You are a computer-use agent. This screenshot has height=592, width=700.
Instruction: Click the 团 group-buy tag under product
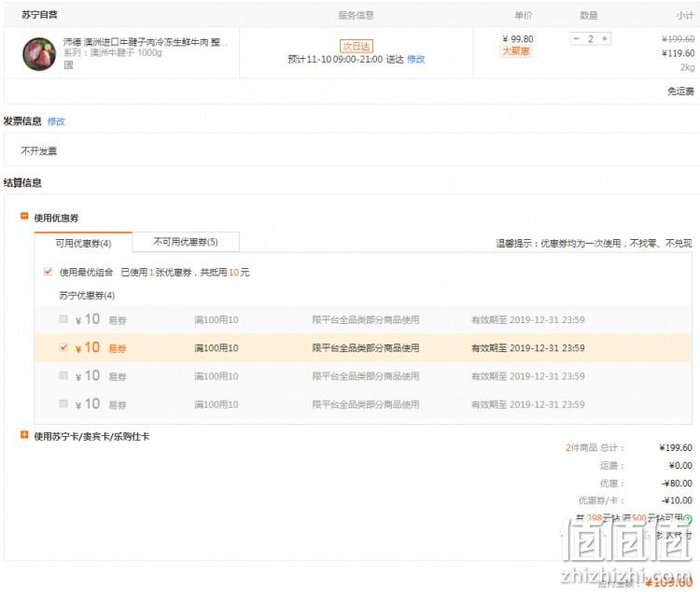coord(68,64)
